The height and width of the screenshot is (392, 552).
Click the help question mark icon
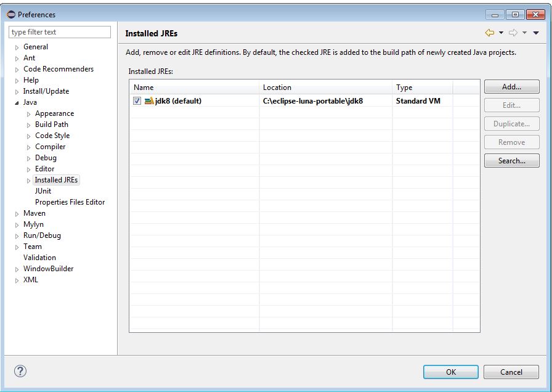point(20,371)
